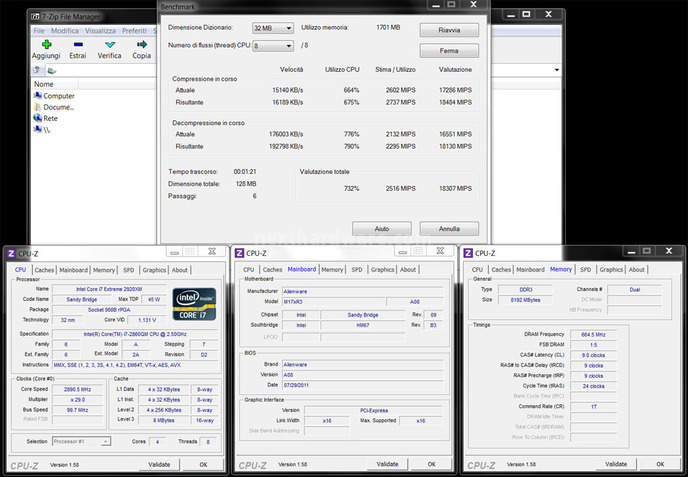Select Computer item in 7-Zip file list

54,96
